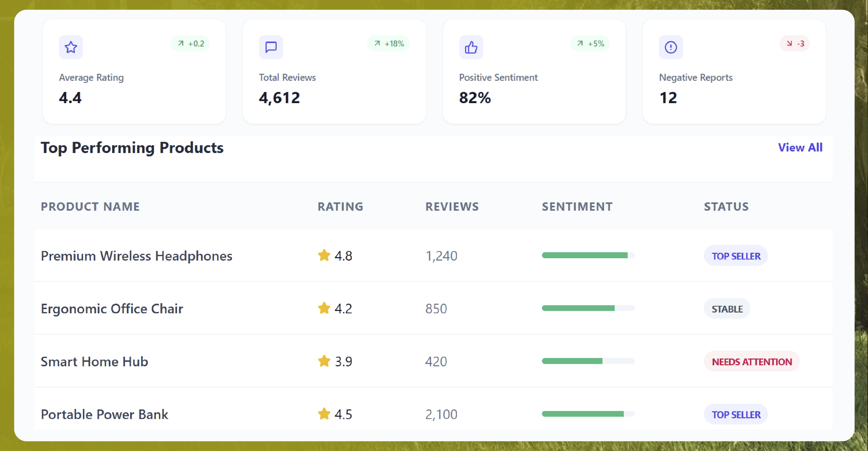Click the +0.2 trend badge
The image size is (868, 451).
pos(190,43)
